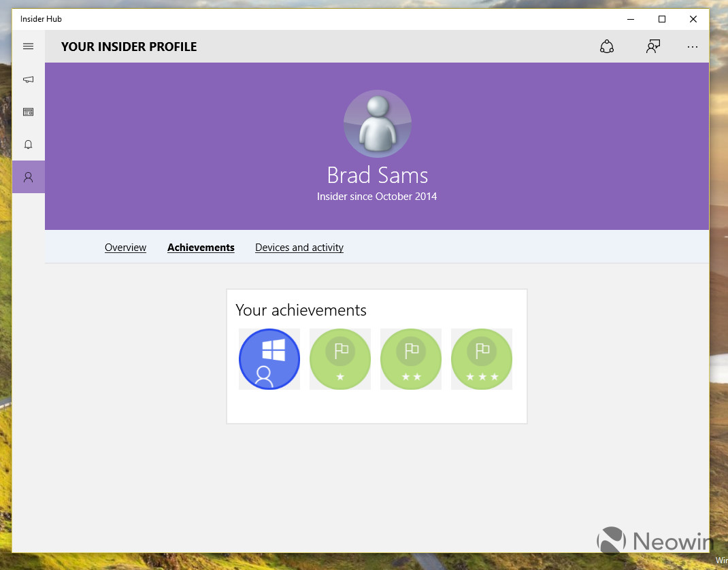
Task: Click the Your achievements heading
Action: coord(301,310)
